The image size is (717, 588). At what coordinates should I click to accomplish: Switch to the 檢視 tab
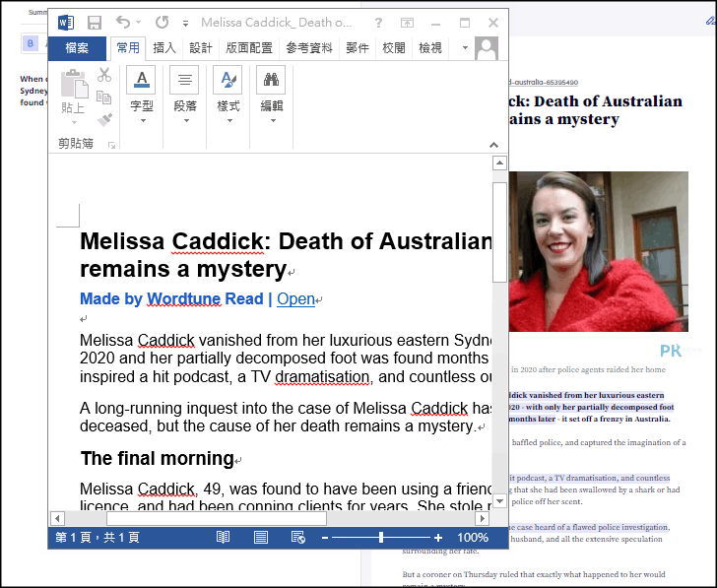pyautogui.click(x=430, y=48)
